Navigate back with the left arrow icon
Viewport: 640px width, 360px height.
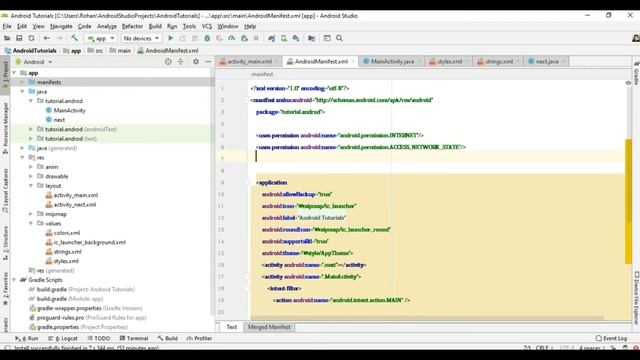[x=47, y=38]
